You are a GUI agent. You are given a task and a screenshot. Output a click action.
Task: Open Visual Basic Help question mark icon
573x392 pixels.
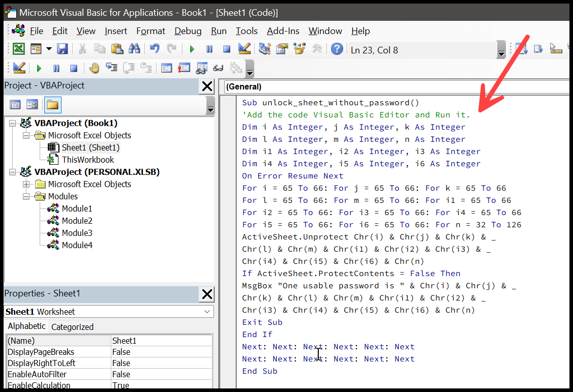tap(337, 49)
